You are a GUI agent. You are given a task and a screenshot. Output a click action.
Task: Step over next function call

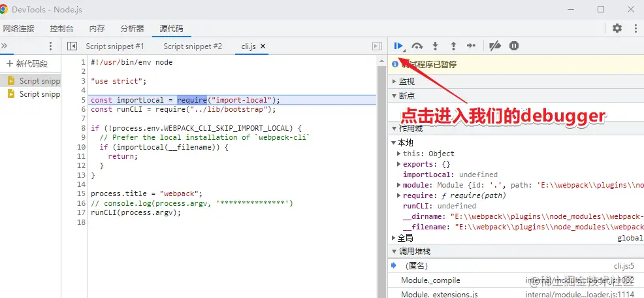(417, 46)
